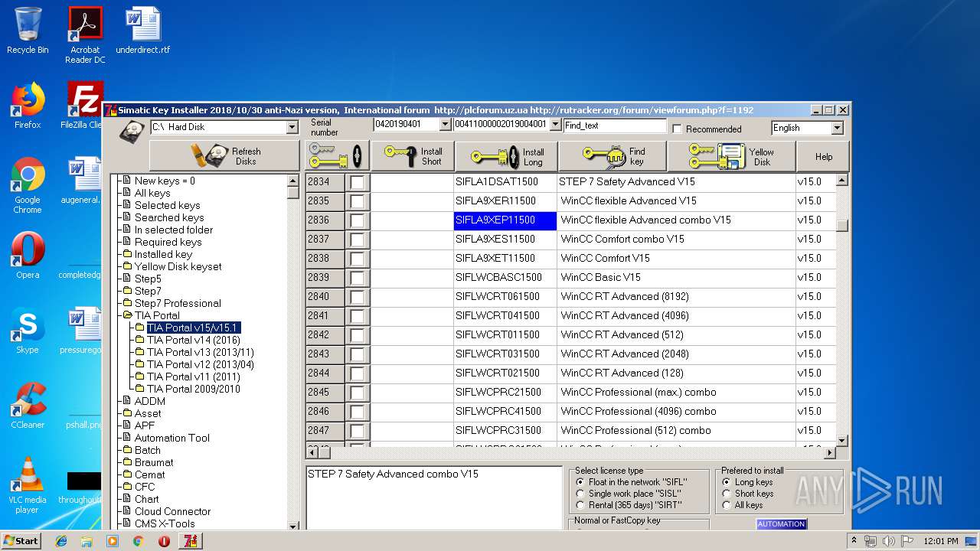Select TIA Portal v14 (2016) folder
Viewport: 980px width, 551px height.
click(x=194, y=340)
